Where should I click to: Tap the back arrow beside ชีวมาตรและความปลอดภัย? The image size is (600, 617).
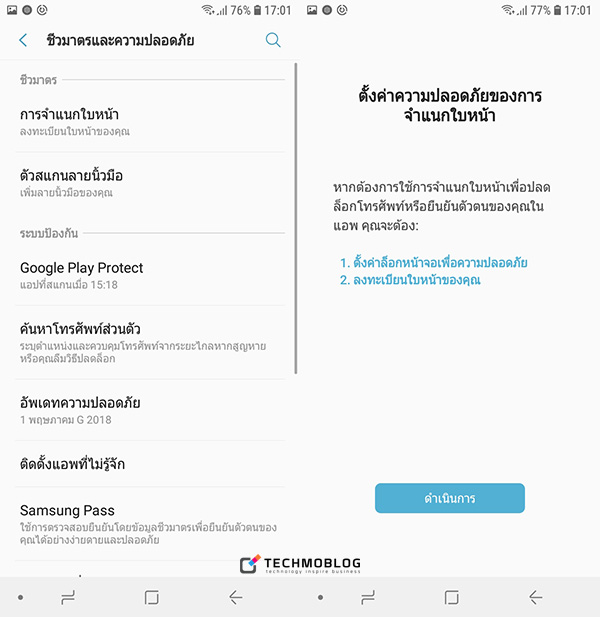[x=23, y=40]
